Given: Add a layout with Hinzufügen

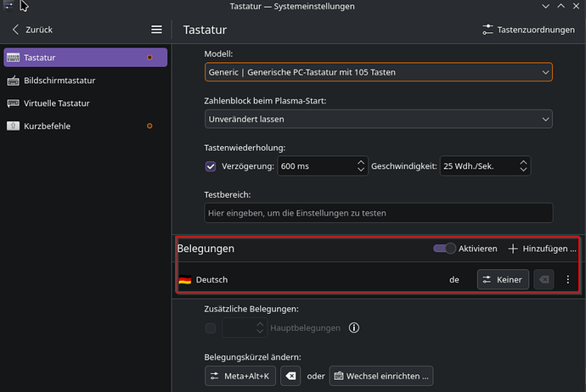Looking at the screenshot, I should click(543, 249).
